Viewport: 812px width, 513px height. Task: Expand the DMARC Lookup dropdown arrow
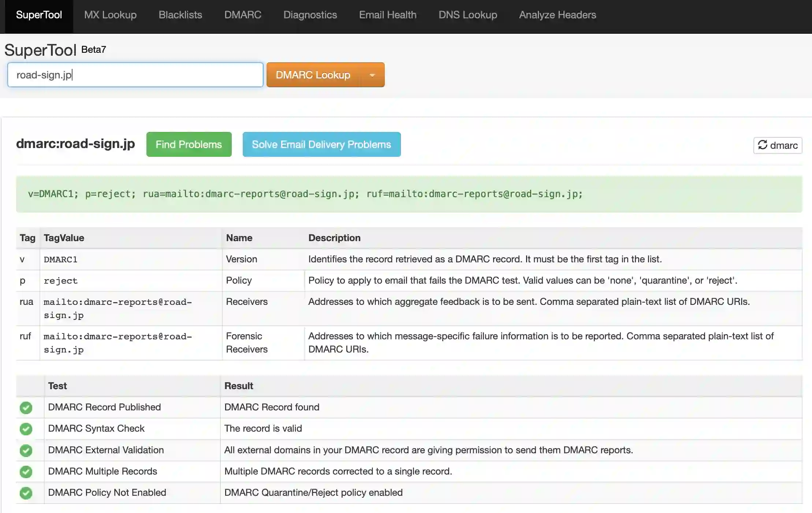coord(372,75)
